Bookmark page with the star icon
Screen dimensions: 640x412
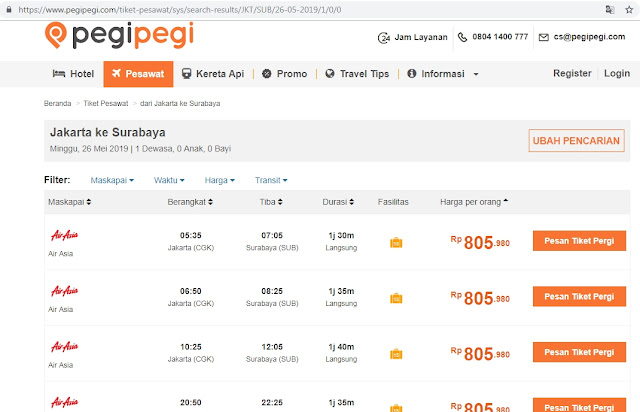pos(629,9)
